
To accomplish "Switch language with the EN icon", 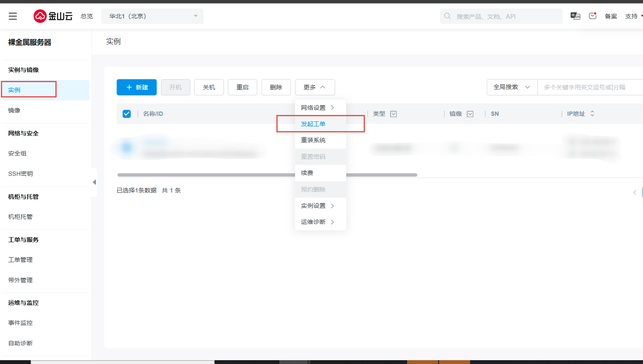I will click(x=575, y=16).
